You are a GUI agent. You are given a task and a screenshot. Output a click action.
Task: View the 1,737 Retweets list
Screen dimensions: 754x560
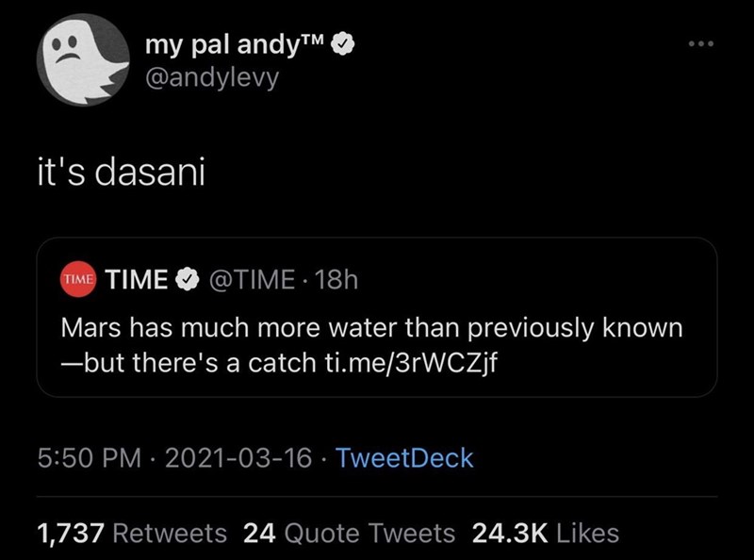[131, 534]
